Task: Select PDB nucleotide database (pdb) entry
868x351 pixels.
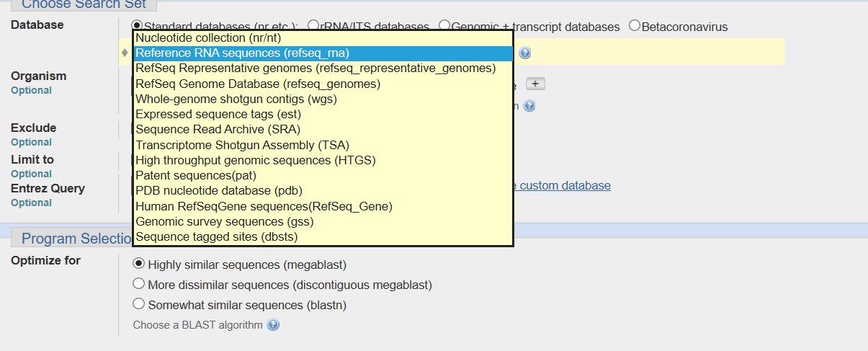Action: [218, 191]
